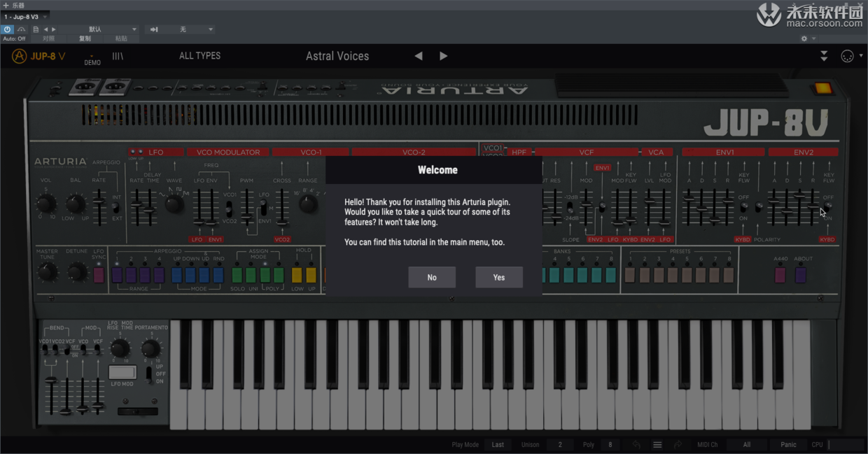Click the BAL knob
The image size is (868, 454).
tap(76, 204)
